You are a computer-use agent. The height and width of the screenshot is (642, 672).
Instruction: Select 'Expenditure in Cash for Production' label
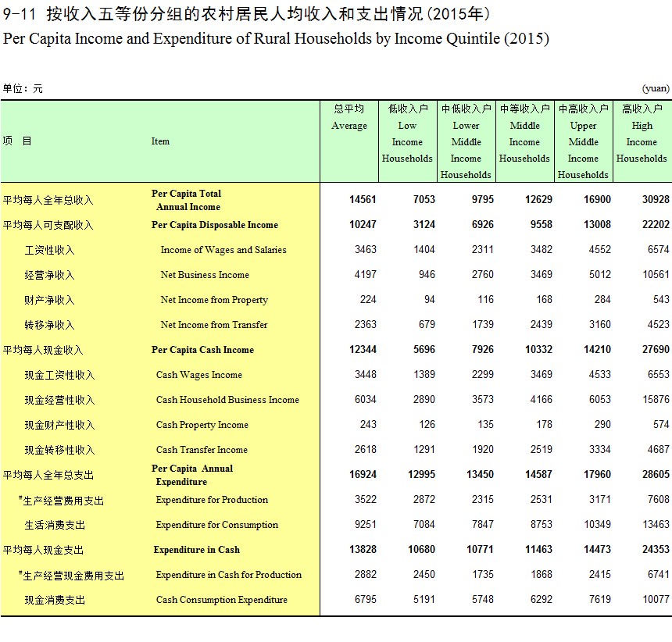pos(228,575)
